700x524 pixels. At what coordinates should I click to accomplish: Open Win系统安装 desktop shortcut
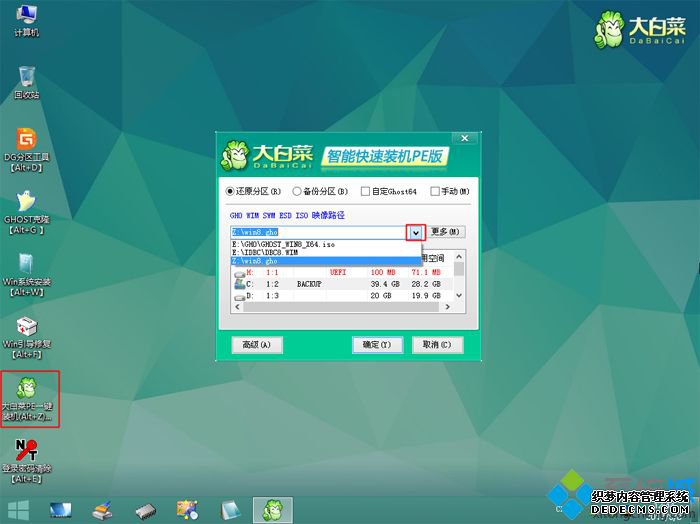27,275
